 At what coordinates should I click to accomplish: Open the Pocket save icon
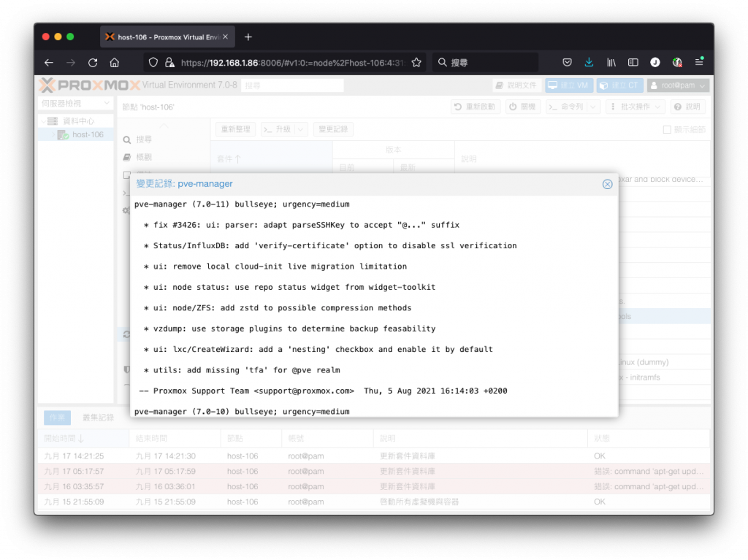(567, 63)
